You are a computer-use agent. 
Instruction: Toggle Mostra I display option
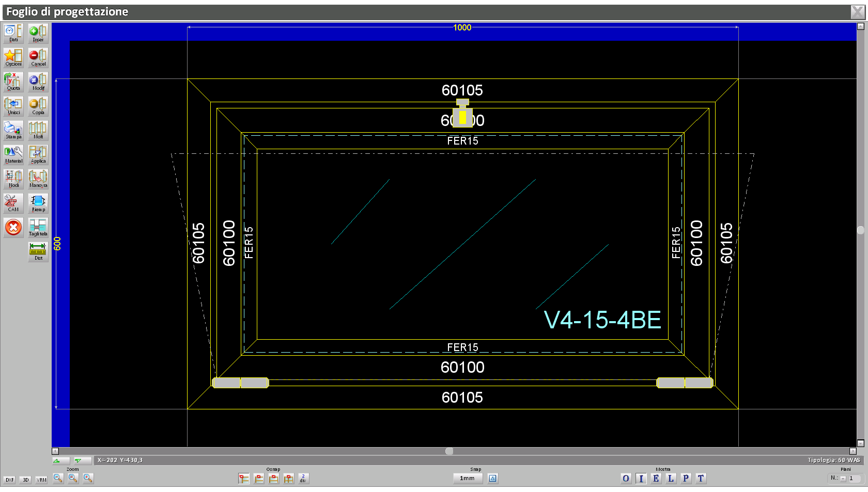641,479
